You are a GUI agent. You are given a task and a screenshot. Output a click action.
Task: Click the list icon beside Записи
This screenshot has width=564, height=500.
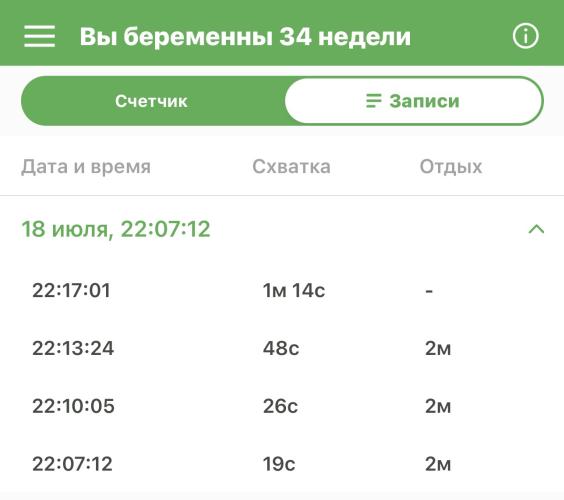[x=373, y=101]
